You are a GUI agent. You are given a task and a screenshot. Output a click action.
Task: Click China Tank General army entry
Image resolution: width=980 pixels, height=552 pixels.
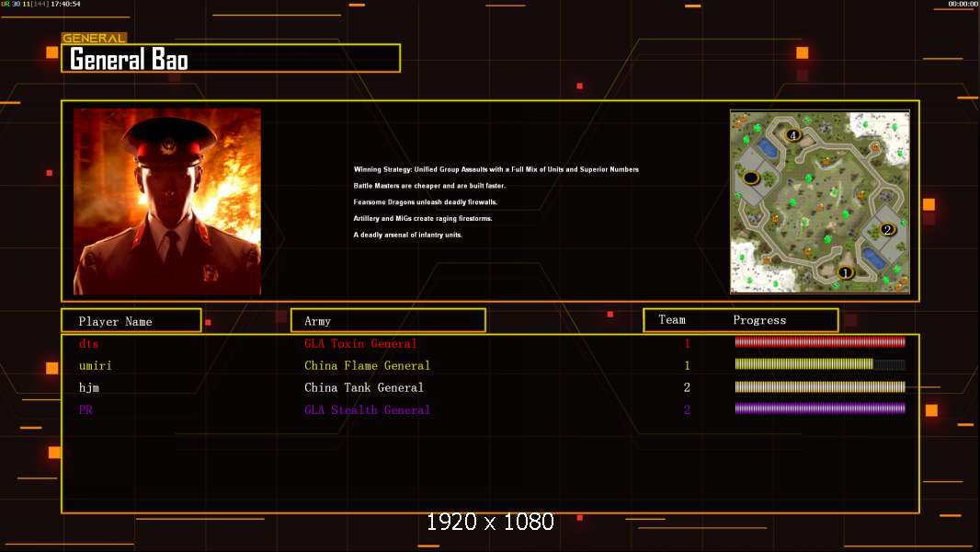click(364, 387)
